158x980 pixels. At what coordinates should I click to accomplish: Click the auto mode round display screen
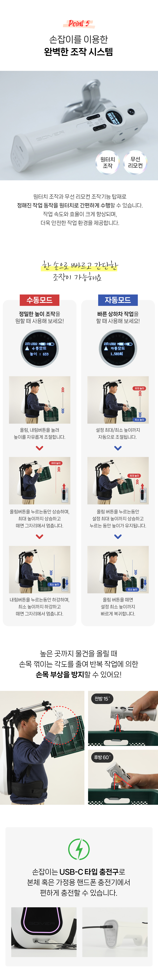point(118,349)
